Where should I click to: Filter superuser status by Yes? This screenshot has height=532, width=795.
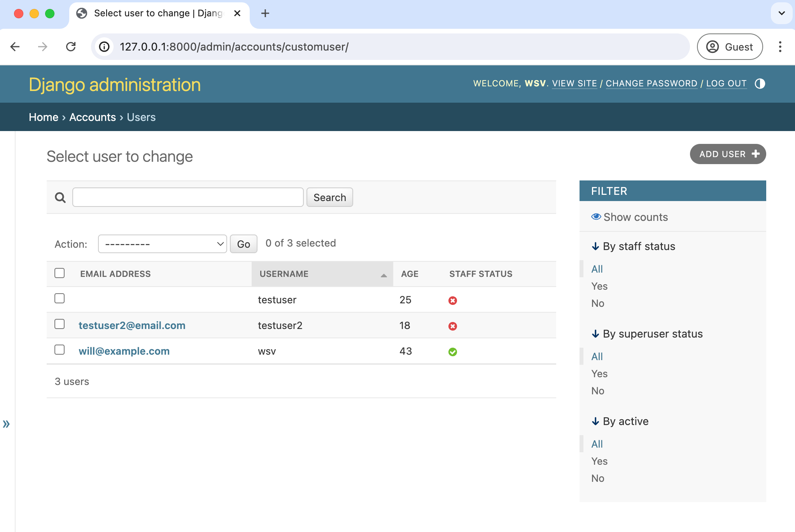599,374
